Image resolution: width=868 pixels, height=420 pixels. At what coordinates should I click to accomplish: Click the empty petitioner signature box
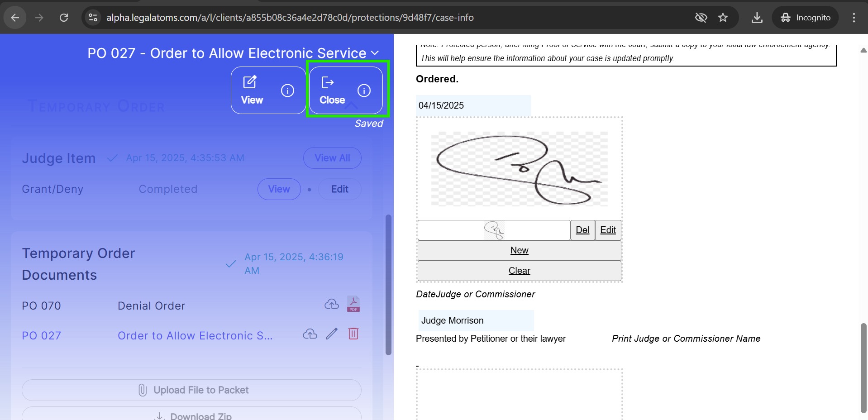point(519,394)
